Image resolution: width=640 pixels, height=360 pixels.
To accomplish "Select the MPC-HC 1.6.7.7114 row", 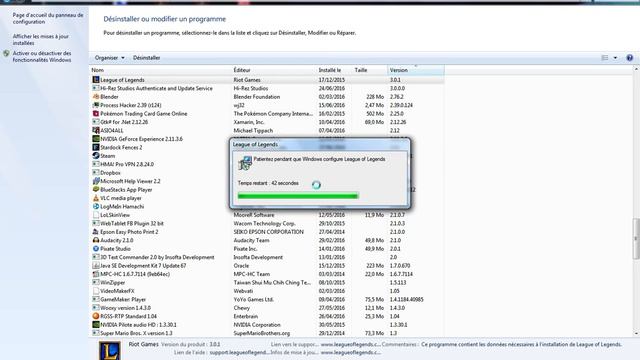I will pyautogui.click(x=267, y=274).
